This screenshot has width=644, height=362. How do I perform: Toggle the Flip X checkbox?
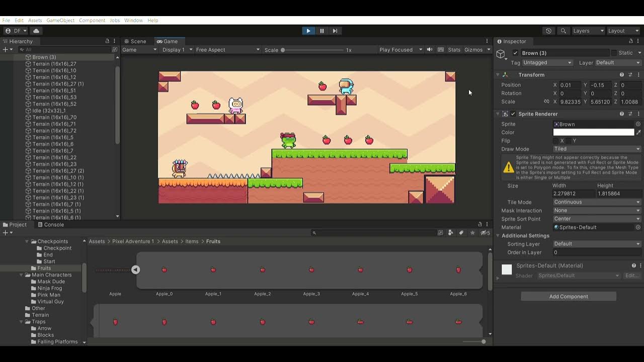click(x=556, y=141)
